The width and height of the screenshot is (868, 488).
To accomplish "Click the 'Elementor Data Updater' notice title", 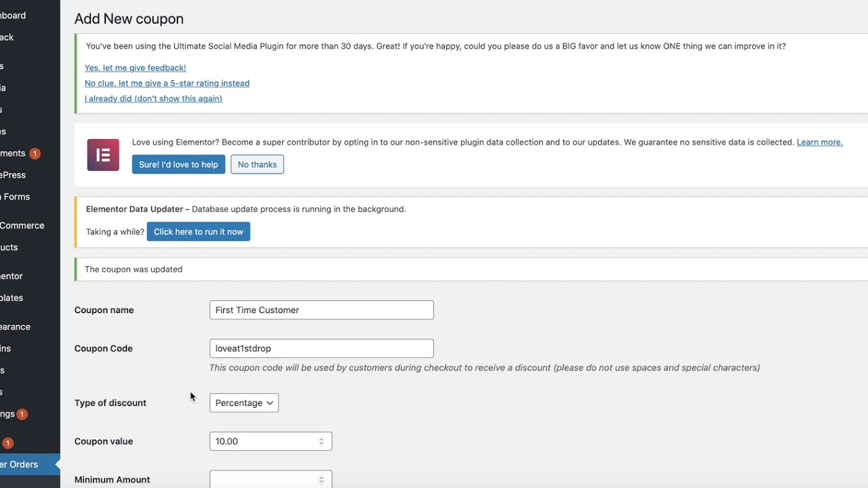I will [x=134, y=209].
